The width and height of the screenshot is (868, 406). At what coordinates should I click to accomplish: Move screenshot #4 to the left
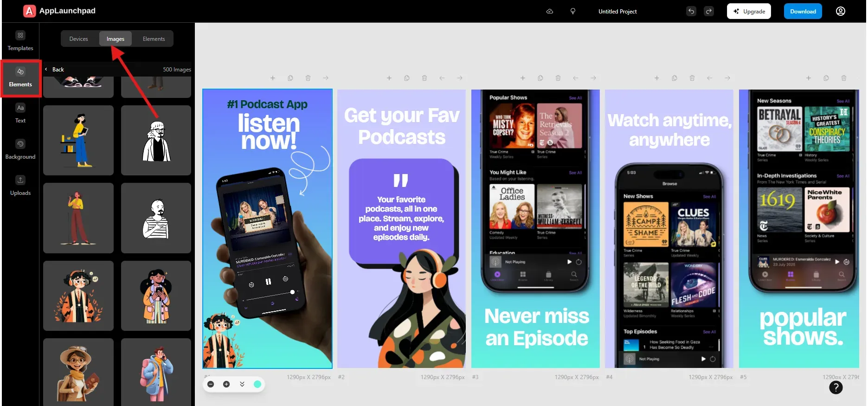click(710, 78)
